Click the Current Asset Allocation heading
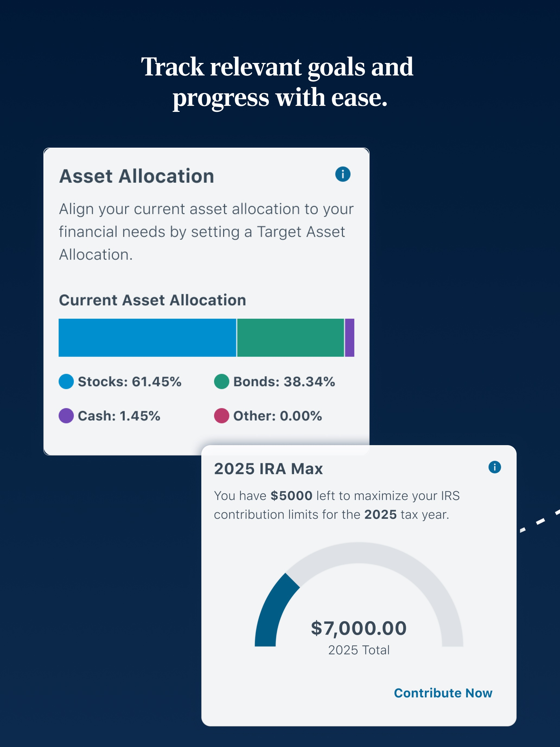This screenshot has width=560, height=747. pos(152,300)
